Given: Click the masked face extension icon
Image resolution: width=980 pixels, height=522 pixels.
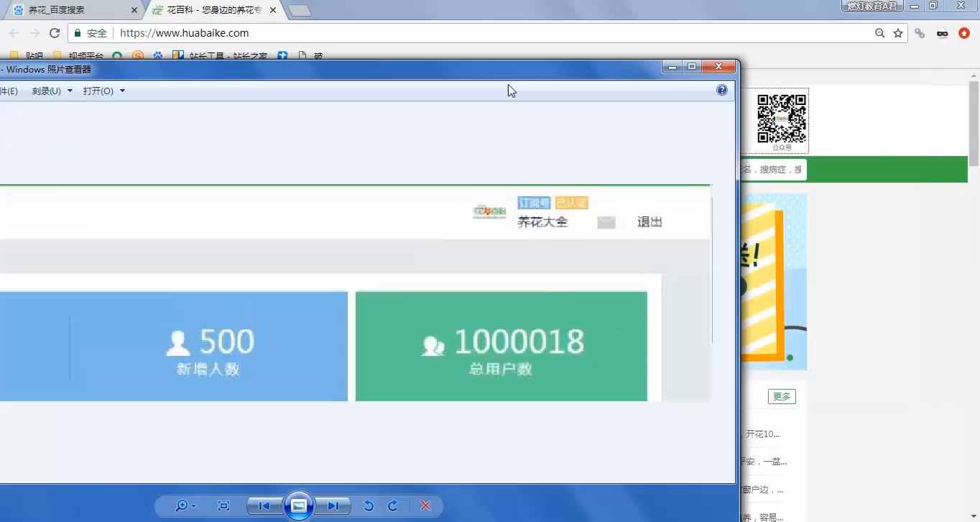Looking at the screenshot, I should 943,33.
